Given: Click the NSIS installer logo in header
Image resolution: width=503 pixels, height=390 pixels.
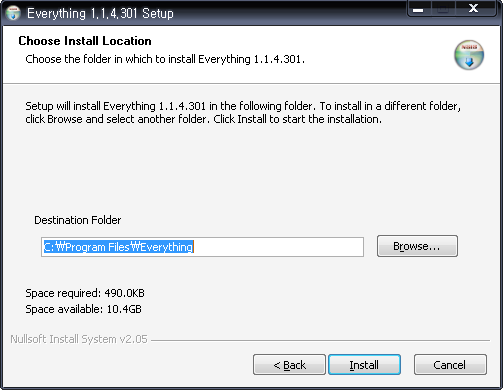Looking at the screenshot, I should click(x=469, y=55).
